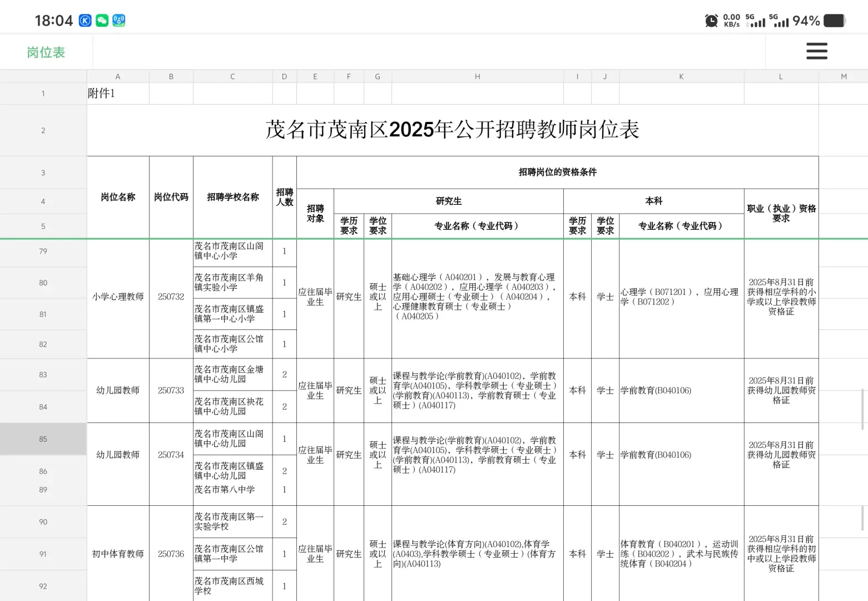Click 茂名市茂南区第一实验学校 cell
Image resolution: width=868 pixels, height=601 pixels.
coord(233,522)
